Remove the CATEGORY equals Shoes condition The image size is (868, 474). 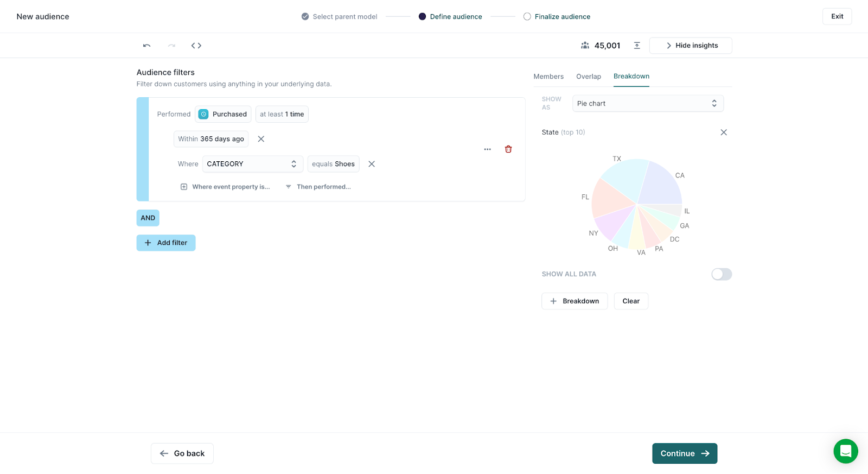click(x=372, y=164)
